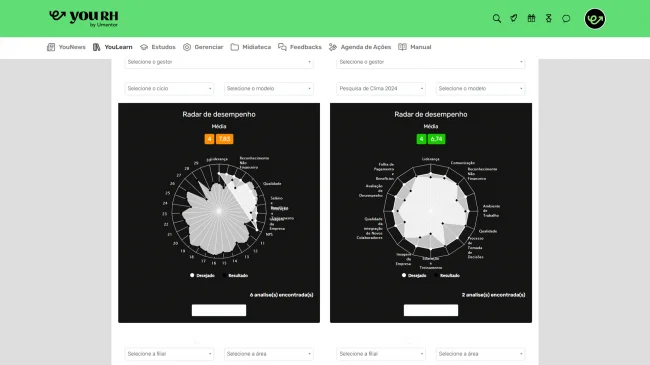Screen dimensions: 650x365
Task: Open the user profile avatar
Action: tap(594, 19)
